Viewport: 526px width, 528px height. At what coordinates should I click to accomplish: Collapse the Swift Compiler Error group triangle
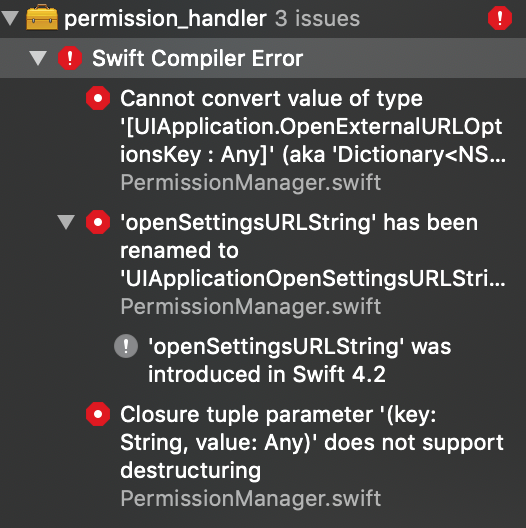38,58
